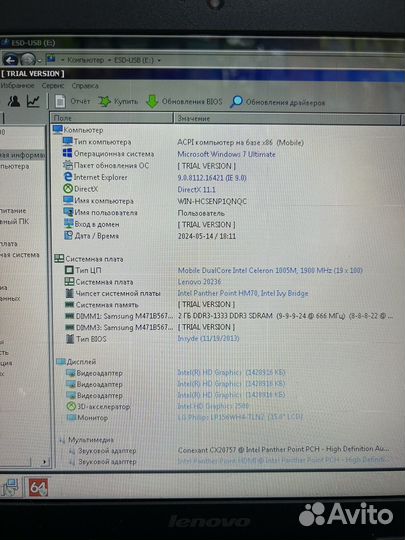
Task: Click the Чипсет системной платы row icon
Action: (70, 293)
